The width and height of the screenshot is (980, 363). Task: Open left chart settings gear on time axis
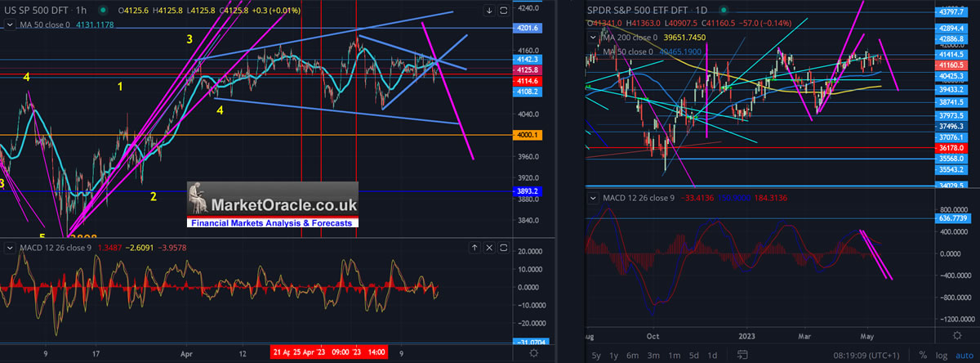coord(533,352)
